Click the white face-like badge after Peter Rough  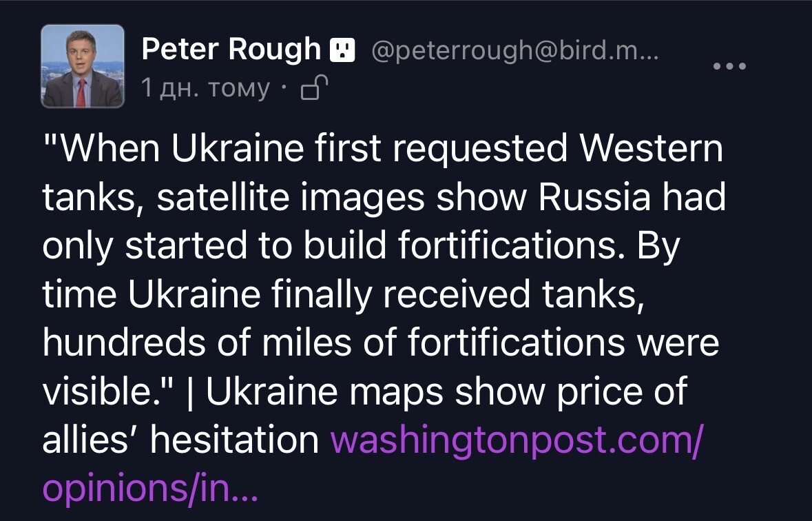tap(342, 50)
